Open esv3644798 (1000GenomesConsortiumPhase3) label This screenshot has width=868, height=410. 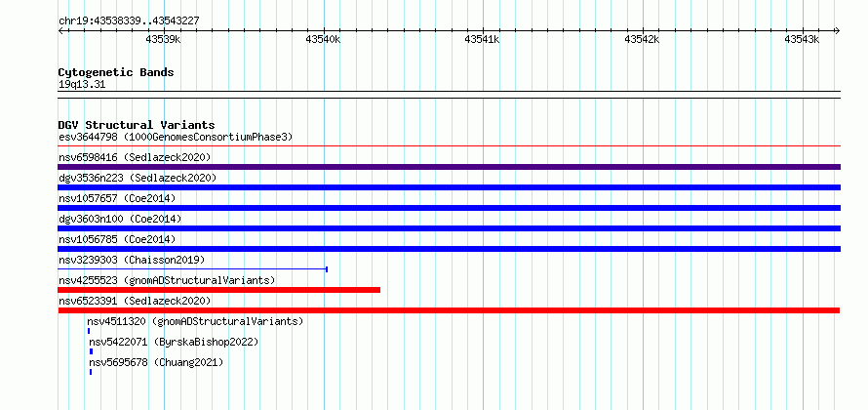coord(176,137)
